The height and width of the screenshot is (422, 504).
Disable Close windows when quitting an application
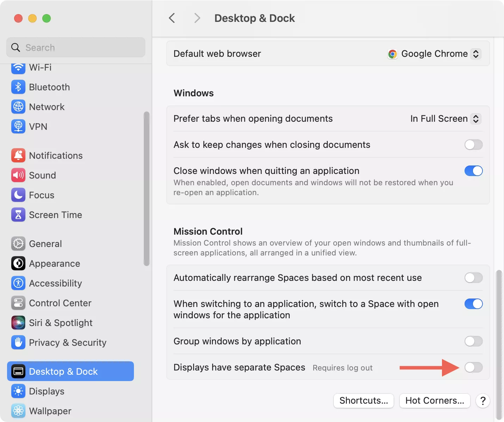[x=473, y=171]
